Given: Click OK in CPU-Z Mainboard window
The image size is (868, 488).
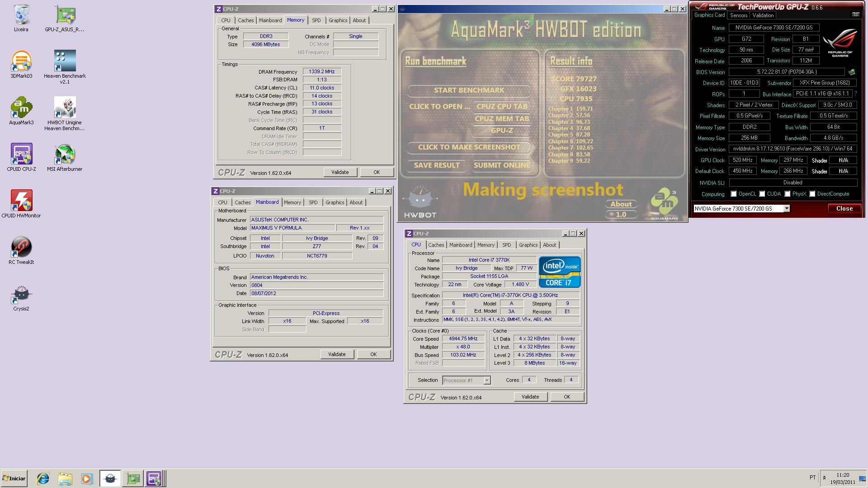Looking at the screenshot, I should point(373,354).
